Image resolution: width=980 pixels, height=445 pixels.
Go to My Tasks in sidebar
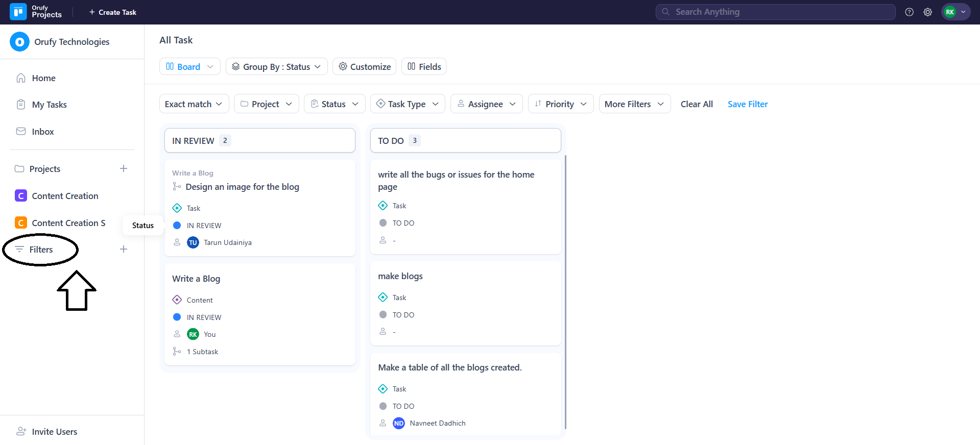(x=49, y=105)
